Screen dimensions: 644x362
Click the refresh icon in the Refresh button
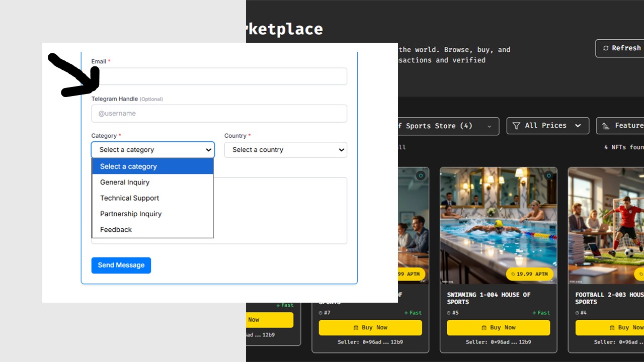click(605, 48)
